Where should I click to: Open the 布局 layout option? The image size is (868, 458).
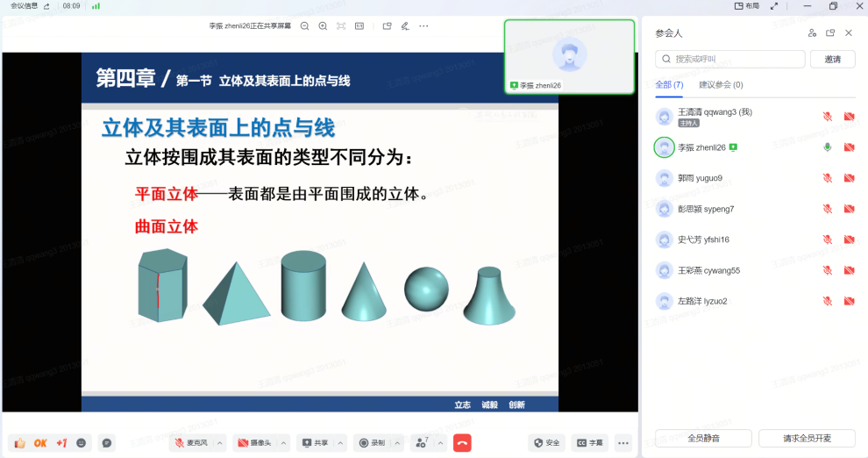pos(747,6)
